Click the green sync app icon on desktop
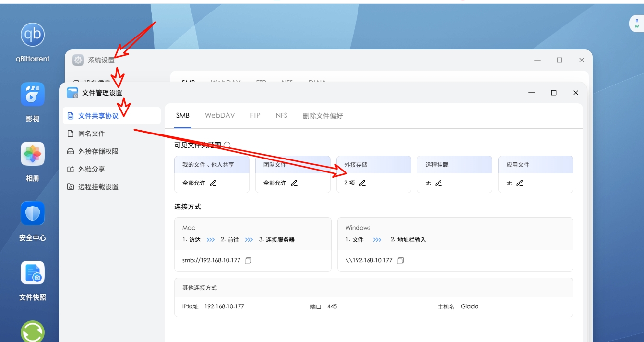644x342 pixels. point(33,331)
